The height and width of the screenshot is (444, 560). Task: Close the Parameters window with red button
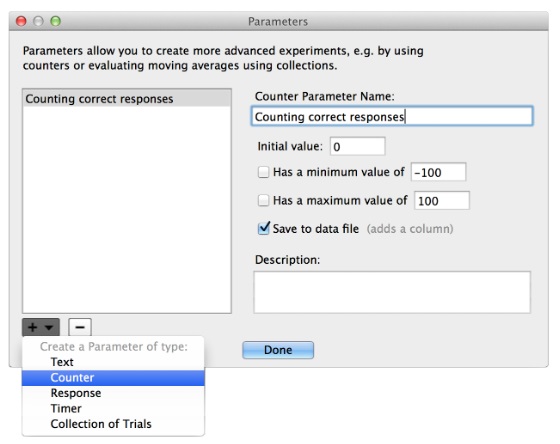21,21
